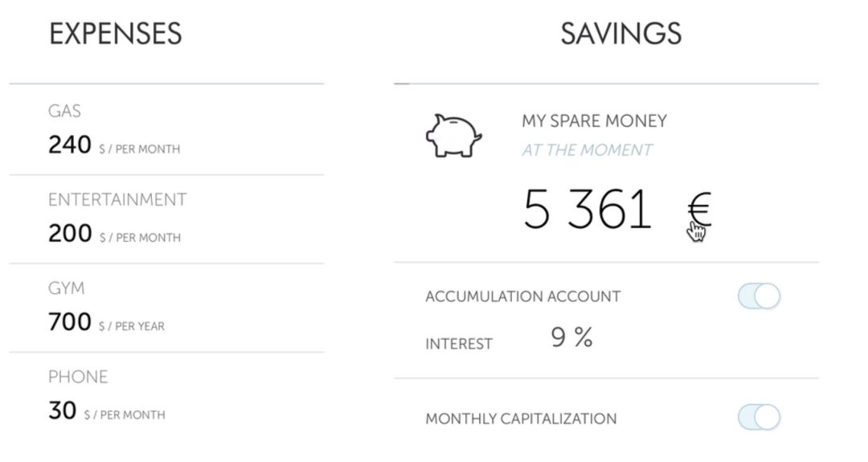Click the My Spare Money label
This screenshot has height=462, width=868.
click(594, 121)
